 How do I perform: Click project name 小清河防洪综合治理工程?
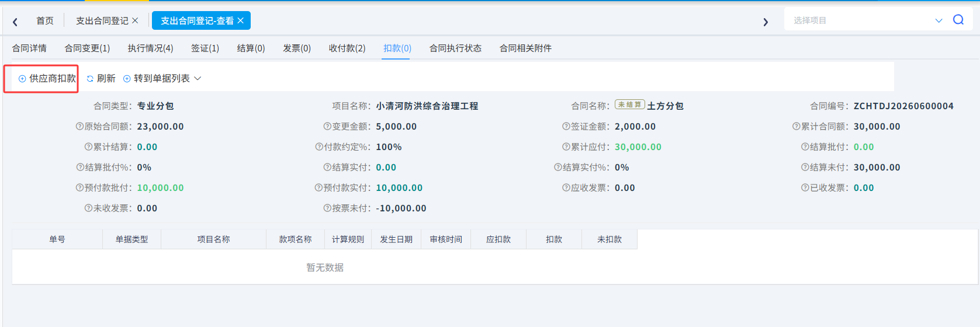point(427,106)
